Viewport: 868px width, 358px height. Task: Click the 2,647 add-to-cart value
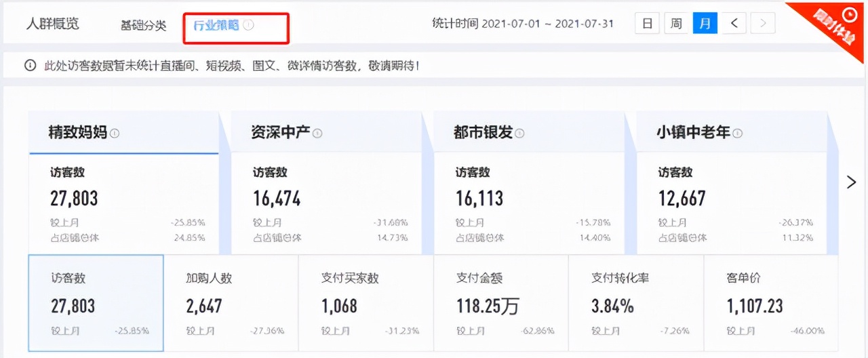tap(204, 306)
